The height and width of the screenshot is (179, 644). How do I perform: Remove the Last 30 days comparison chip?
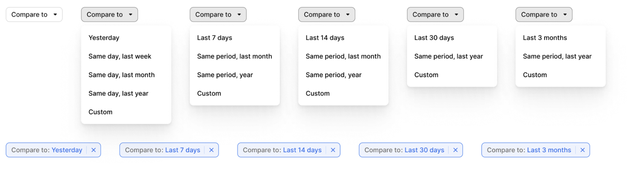[455, 150]
